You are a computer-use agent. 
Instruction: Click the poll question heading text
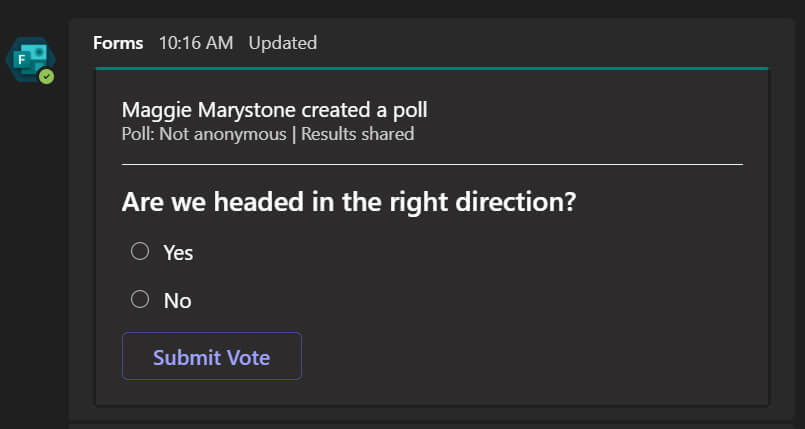tap(348, 202)
